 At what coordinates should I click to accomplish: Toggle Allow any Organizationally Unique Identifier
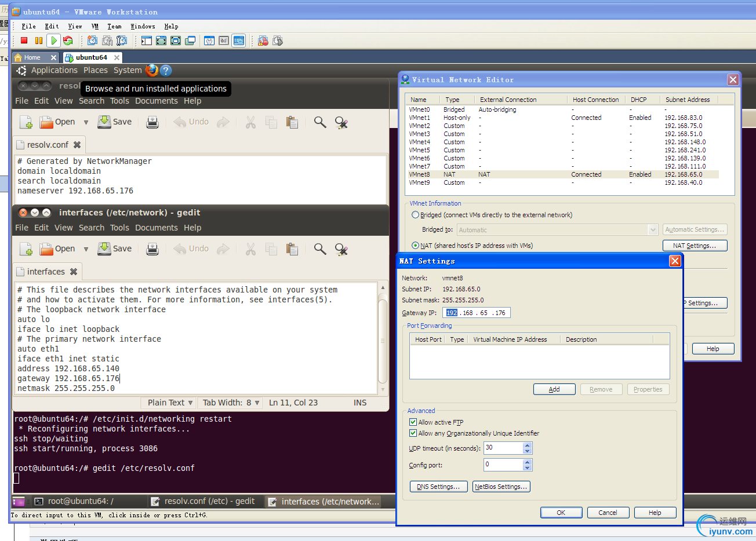point(413,433)
